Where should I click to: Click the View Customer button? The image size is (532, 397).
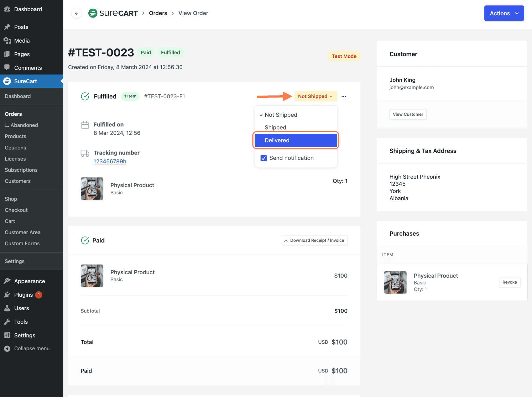tap(408, 114)
